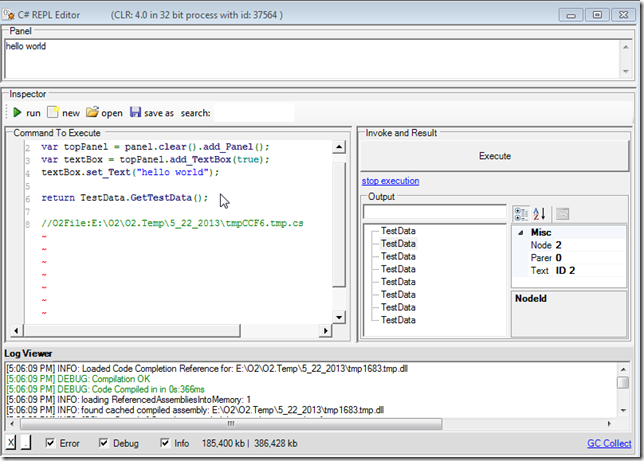The height and width of the screenshot is (461, 644).
Task: Click the Output filter text box
Action: click(435, 212)
